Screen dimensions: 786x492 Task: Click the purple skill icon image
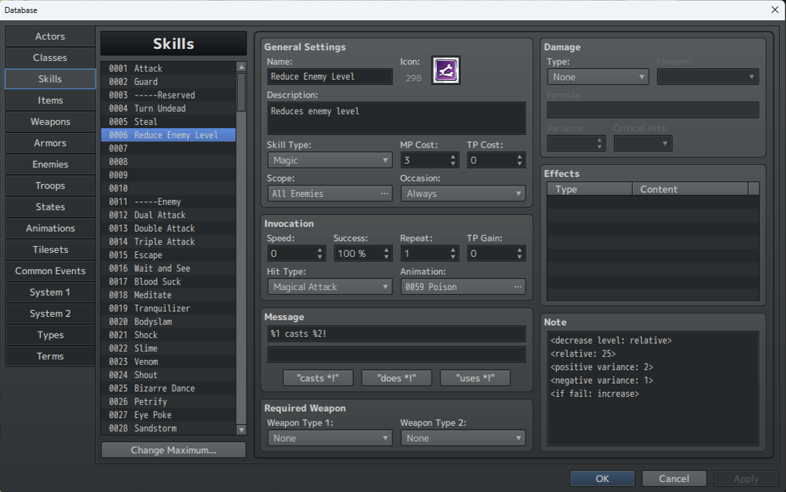446,70
